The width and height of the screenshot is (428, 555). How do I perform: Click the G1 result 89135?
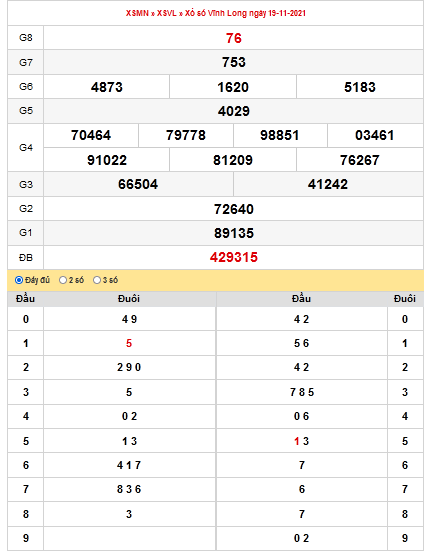[x=234, y=233]
